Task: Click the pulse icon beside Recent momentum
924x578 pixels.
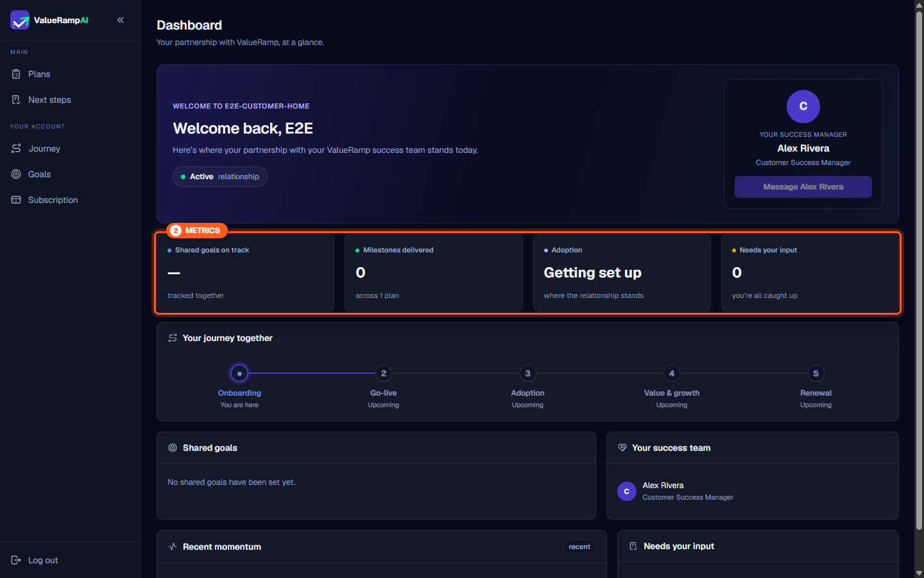Action: (x=173, y=547)
